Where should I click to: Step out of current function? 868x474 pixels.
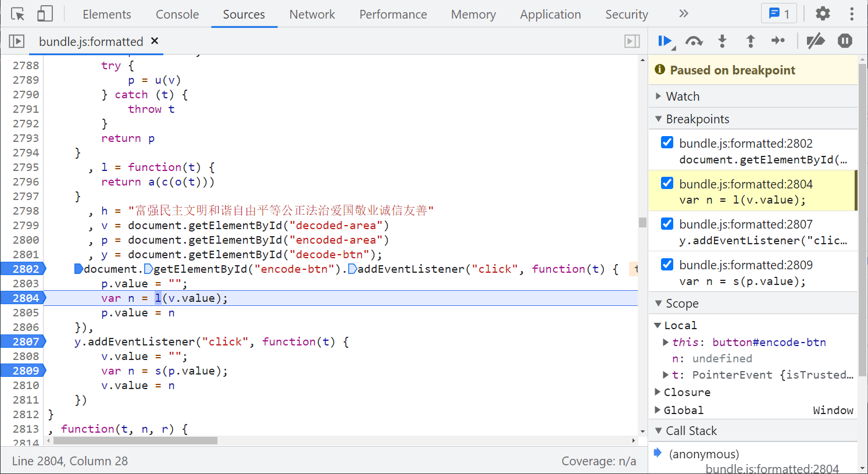pyautogui.click(x=751, y=41)
